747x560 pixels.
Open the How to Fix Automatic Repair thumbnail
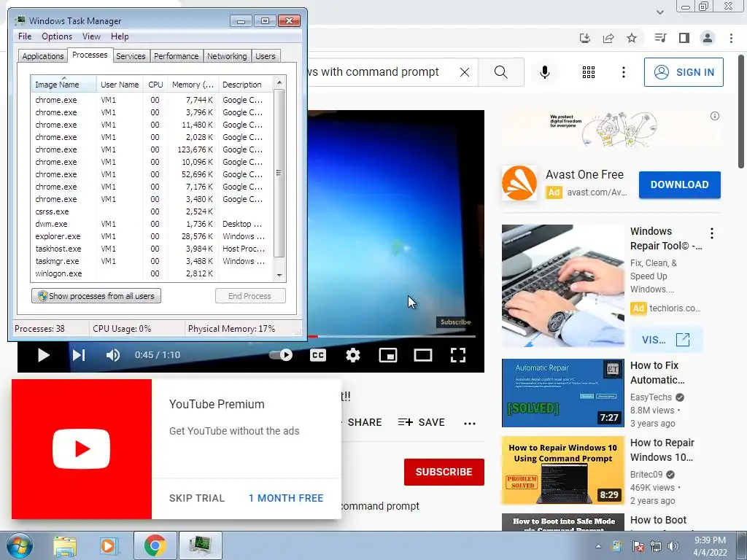click(x=562, y=393)
